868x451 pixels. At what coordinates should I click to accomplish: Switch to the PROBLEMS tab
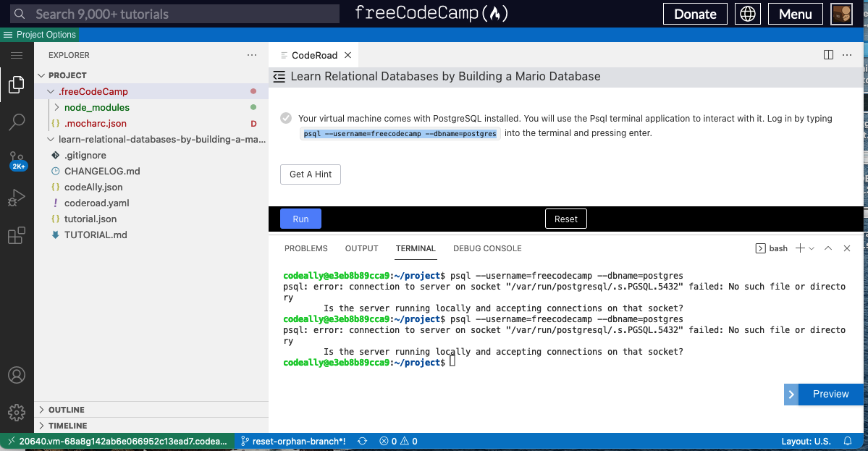point(306,248)
